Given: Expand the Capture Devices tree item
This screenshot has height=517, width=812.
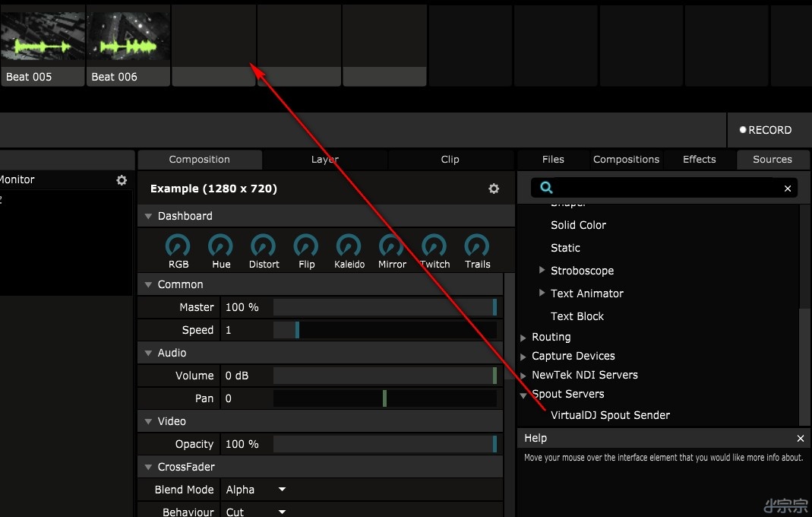Looking at the screenshot, I should click(x=523, y=357).
